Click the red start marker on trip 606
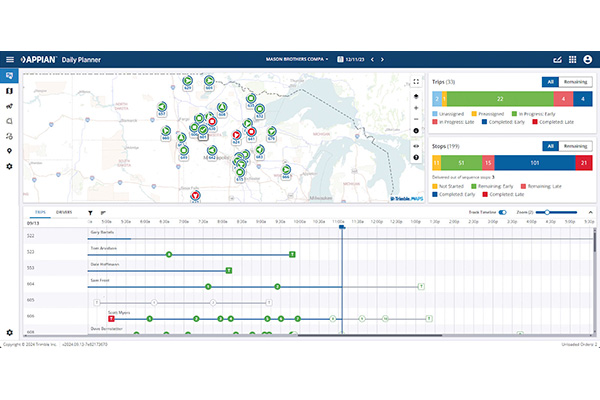This screenshot has width=600, height=400. (x=111, y=318)
